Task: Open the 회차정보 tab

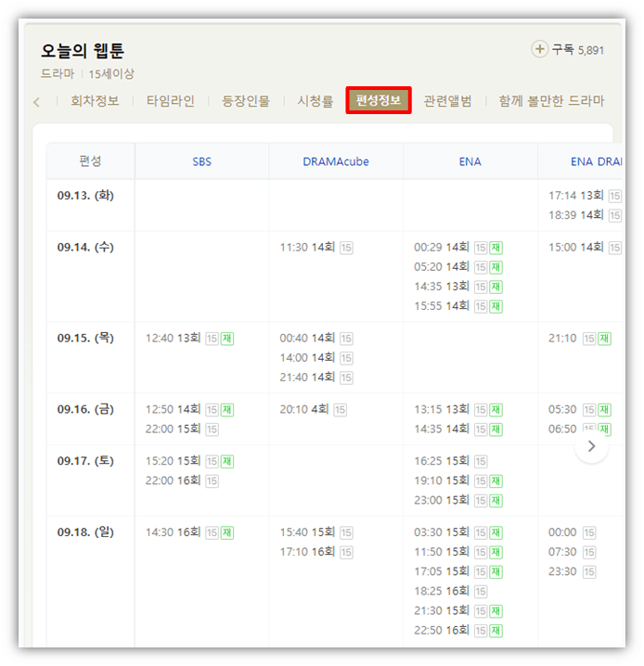Action: click(95, 101)
